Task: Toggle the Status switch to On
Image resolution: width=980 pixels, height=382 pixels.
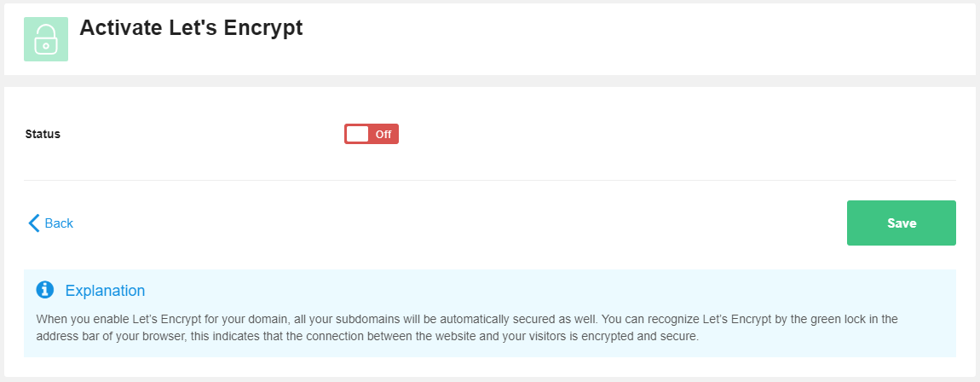Action: coord(372,134)
